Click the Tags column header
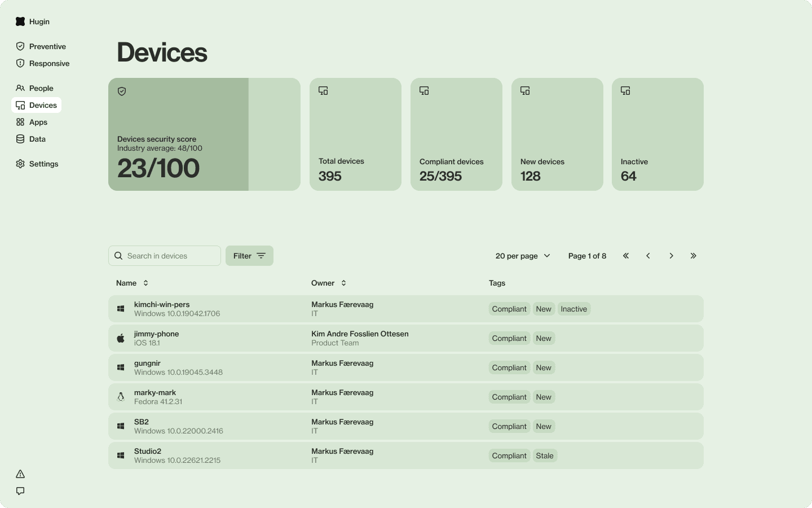Screen dimensions: 812x508 (x=497, y=283)
